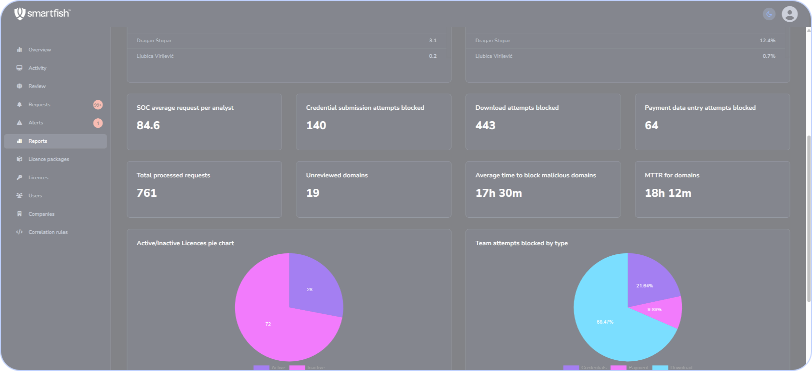Click the Activity monitor icon
This screenshot has width=812, height=371.
click(x=19, y=68)
